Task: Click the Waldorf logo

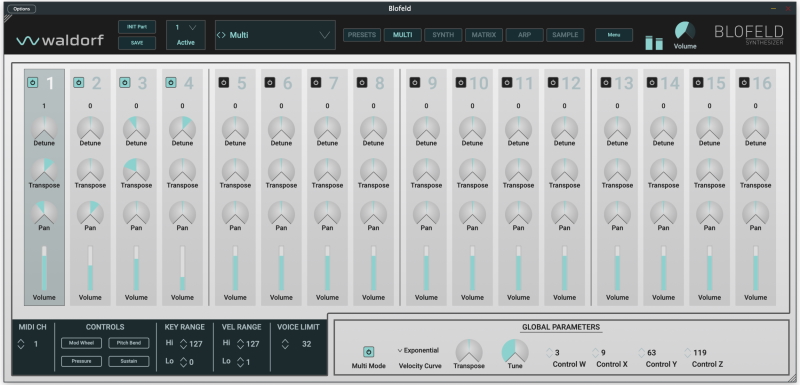Action: (x=60, y=40)
